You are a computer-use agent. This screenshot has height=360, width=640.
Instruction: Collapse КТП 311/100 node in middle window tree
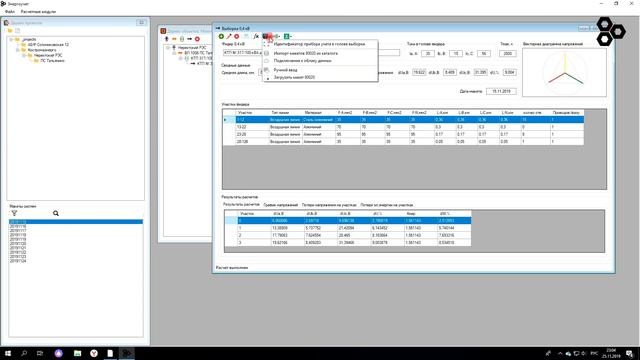pos(180,58)
